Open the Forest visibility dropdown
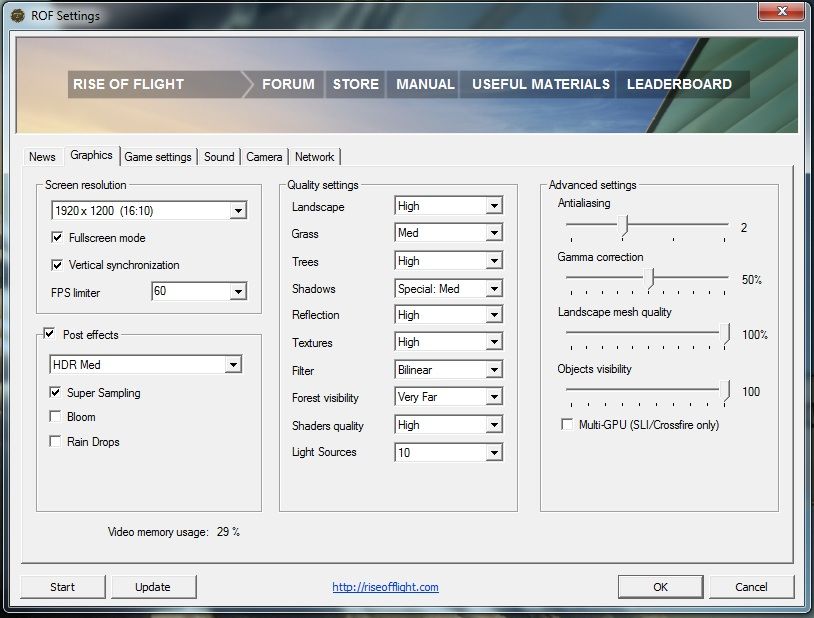Viewport: 814px width, 618px height. coord(449,397)
